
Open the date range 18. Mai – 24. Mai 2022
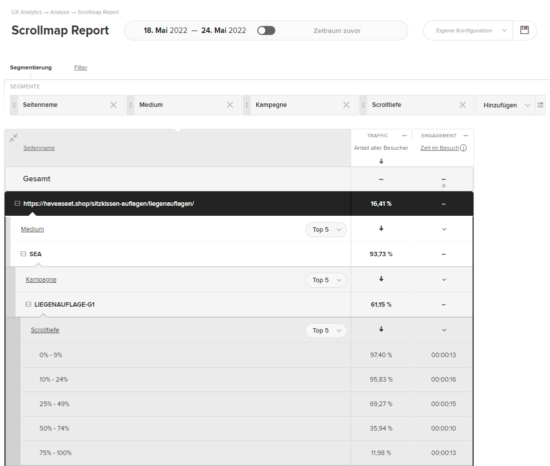[x=195, y=31]
